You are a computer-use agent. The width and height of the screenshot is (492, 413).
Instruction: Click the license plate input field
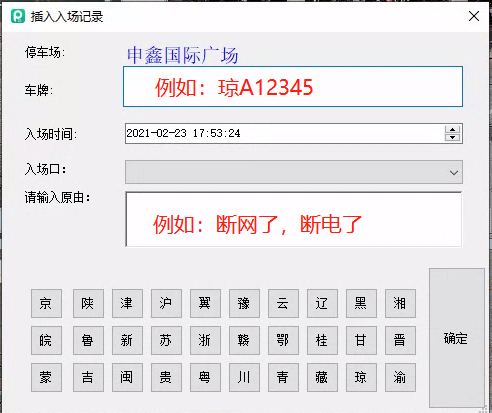tap(293, 87)
